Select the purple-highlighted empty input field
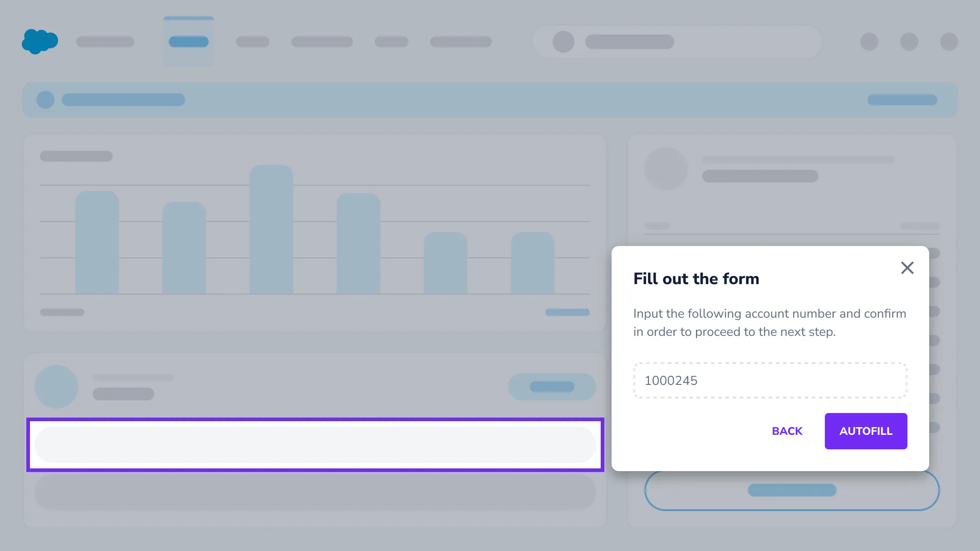 (315, 445)
